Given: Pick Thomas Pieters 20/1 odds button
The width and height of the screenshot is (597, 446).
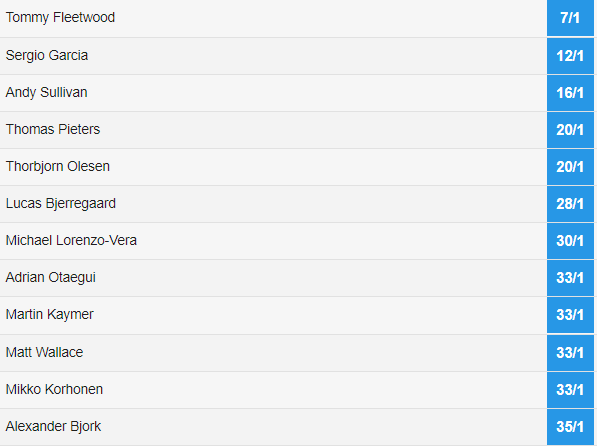Looking at the screenshot, I should point(570,130).
